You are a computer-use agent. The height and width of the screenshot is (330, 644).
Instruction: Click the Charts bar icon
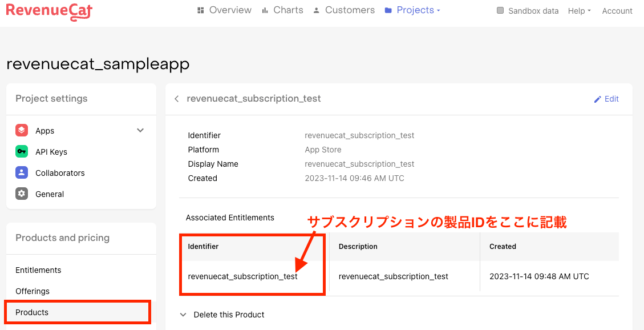tap(265, 10)
